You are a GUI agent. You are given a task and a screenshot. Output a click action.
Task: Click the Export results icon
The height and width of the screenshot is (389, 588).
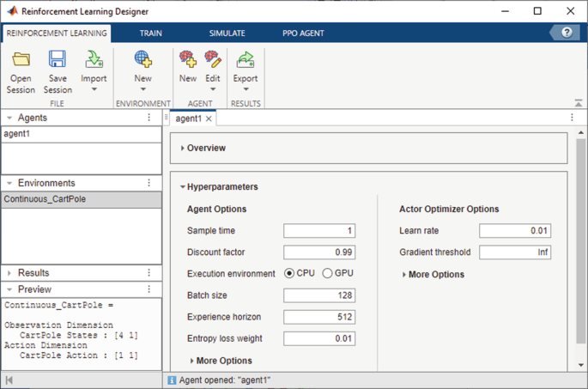(246, 60)
